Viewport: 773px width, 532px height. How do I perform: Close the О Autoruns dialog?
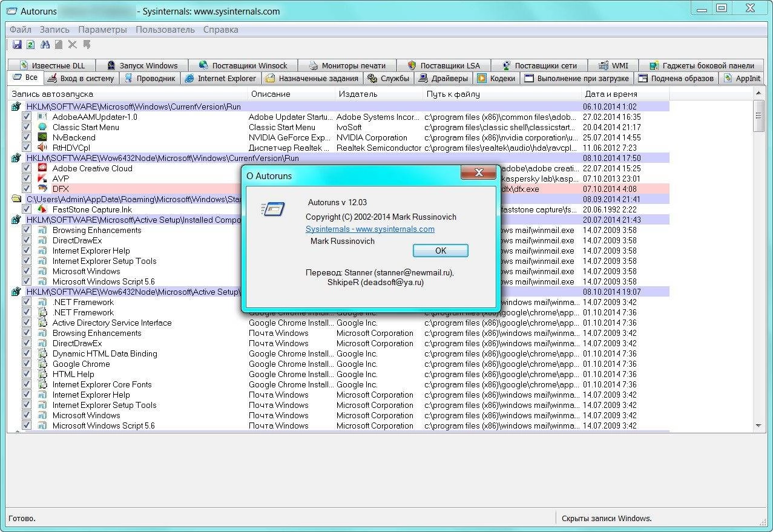(x=478, y=173)
